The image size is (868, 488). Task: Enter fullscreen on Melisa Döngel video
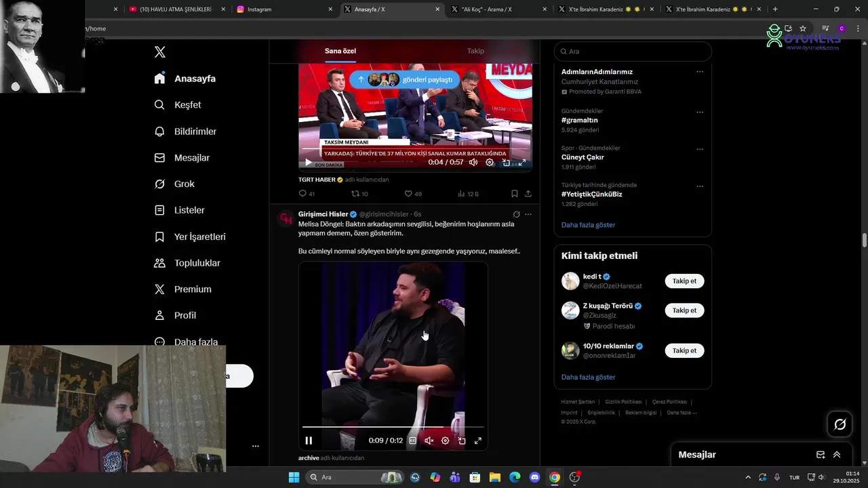pos(478,441)
